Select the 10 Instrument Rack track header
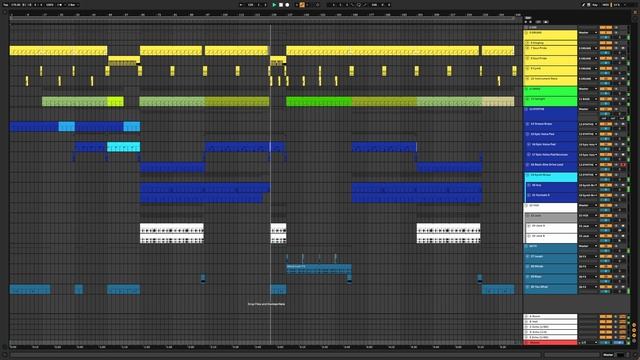The width and height of the screenshot is (640, 360). pos(550,81)
